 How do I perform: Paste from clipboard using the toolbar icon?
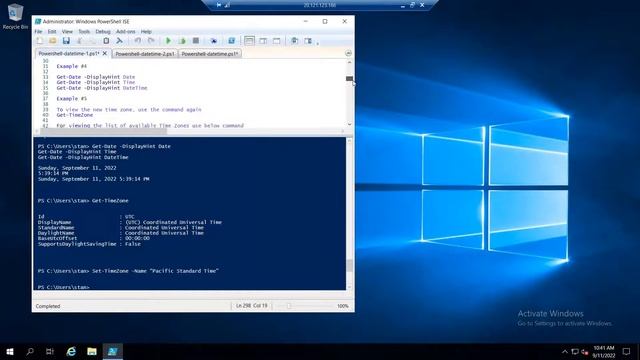point(106,41)
